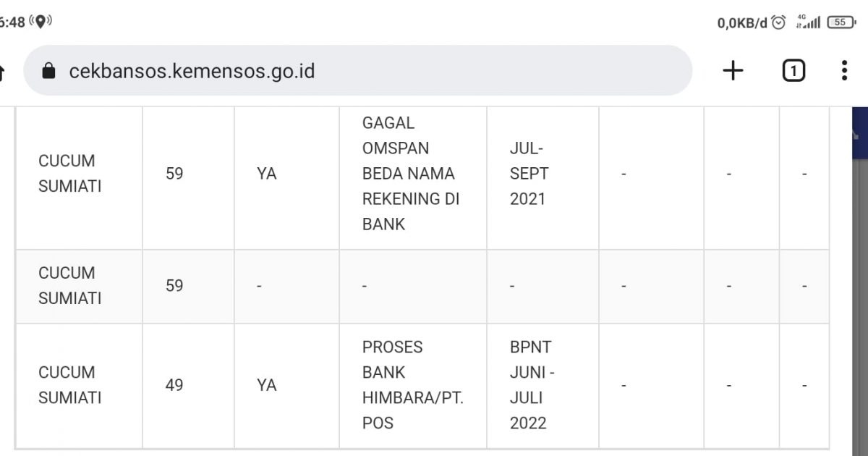Tap GAGAL OMSPAN BEDA NAMA REKENING cell
This screenshot has height=456, width=868.
point(413,174)
